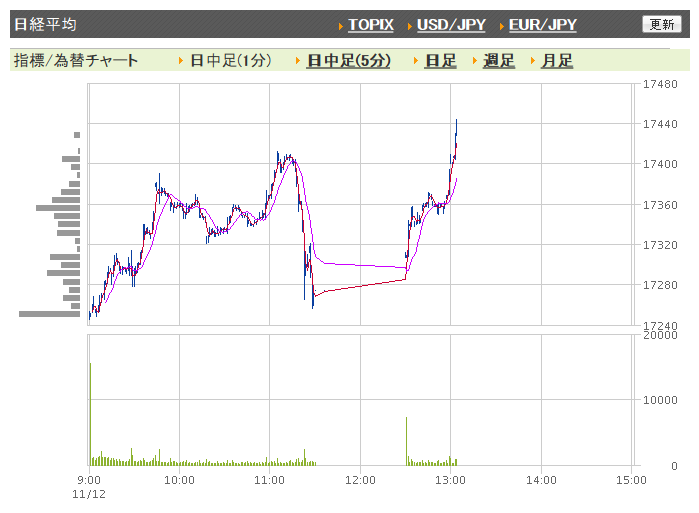Switch to 日中足(5分) chart
Screen dimensions: 699x513
tap(349, 60)
